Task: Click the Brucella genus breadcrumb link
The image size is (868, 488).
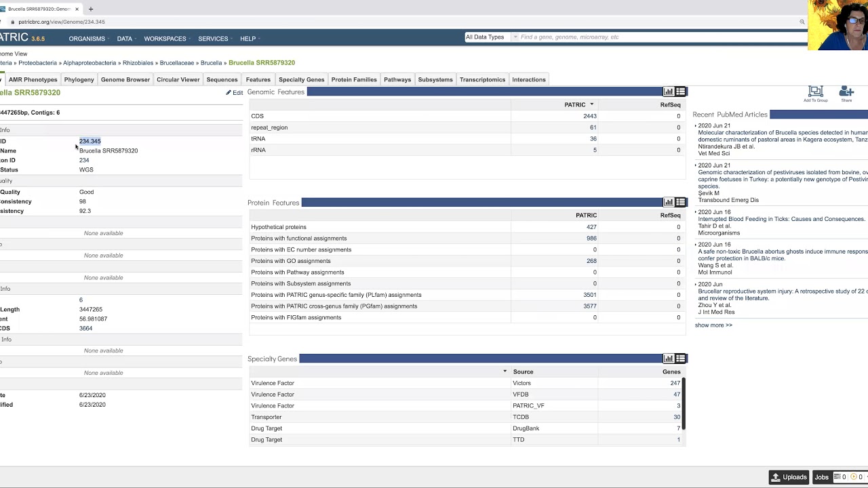Action: pyautogui.click(x=212, y=63)
